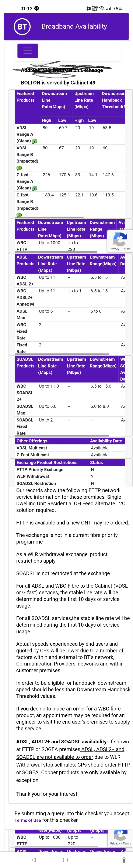Click info icon beside G.fast Range A (Clean)
133x868 pixels.
tap(34, 188)
